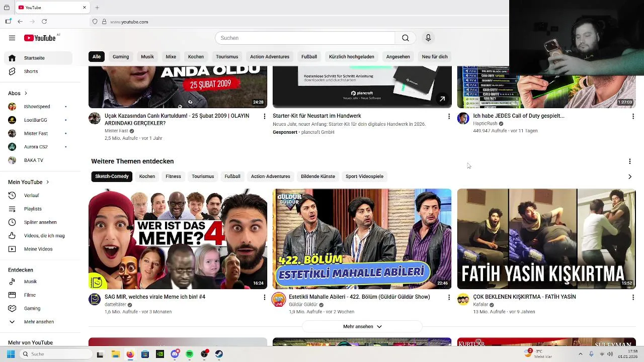
Task: Go to Startseite in sidebar
Action: click(x=38, y=58)
